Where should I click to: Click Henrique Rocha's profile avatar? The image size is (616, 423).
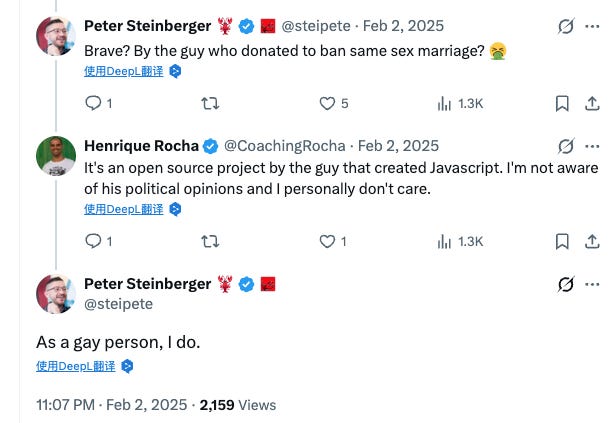click(56, 154)
